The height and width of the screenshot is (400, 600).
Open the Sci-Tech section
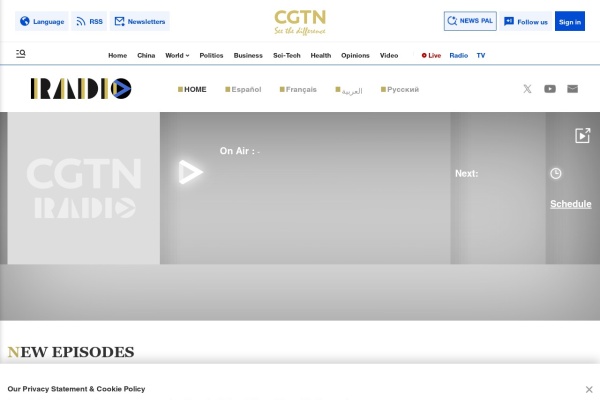(287, 56)
